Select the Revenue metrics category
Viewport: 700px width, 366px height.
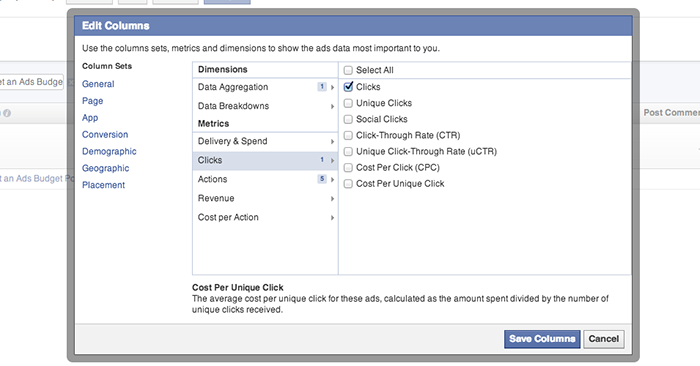(265, 198)
